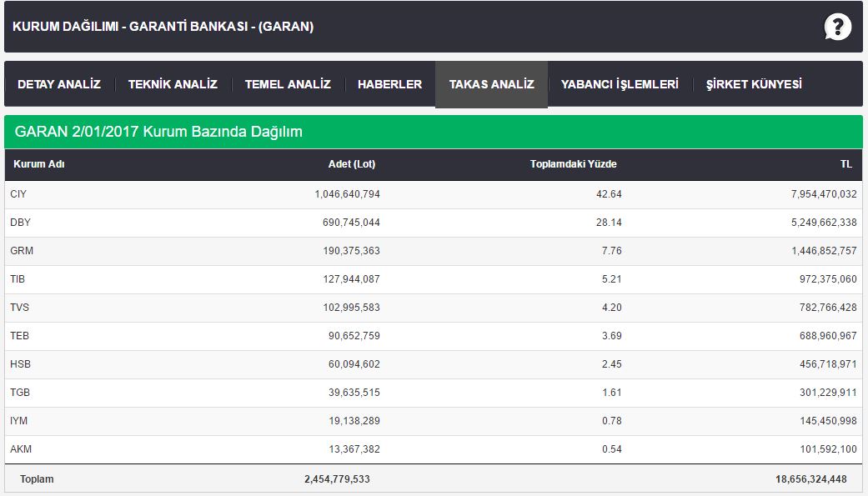
Task: Click lot value 102,995,583
Action: coord(351,308)
